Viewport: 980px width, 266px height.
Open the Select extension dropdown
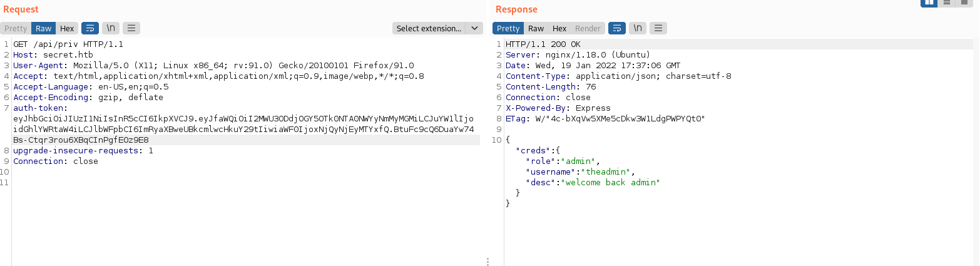tap(429, 28)
